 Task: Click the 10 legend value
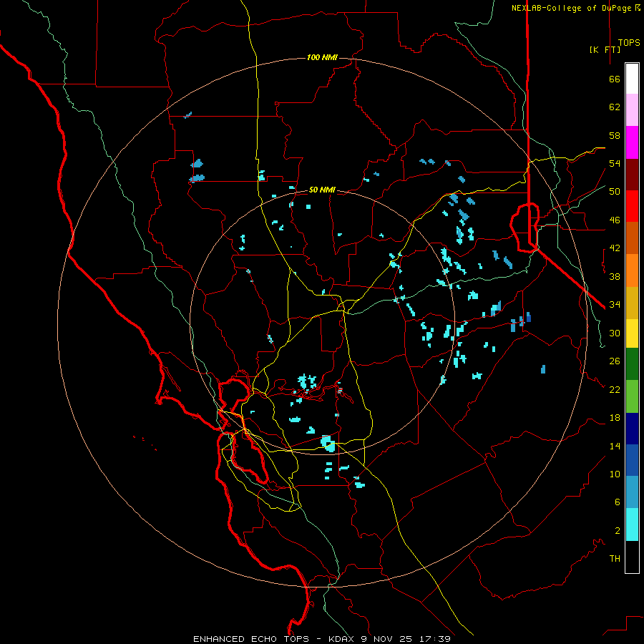tap(615, 474)
